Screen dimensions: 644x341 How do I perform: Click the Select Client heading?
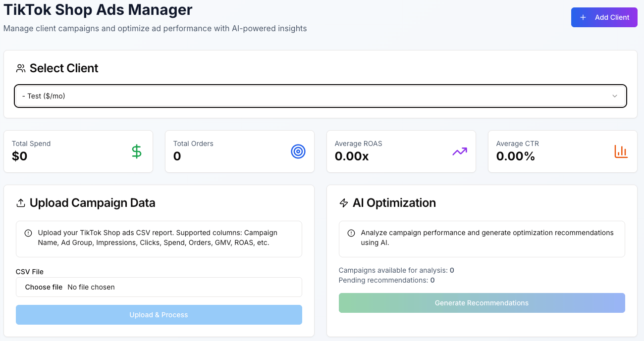click(x=64, y=68)
